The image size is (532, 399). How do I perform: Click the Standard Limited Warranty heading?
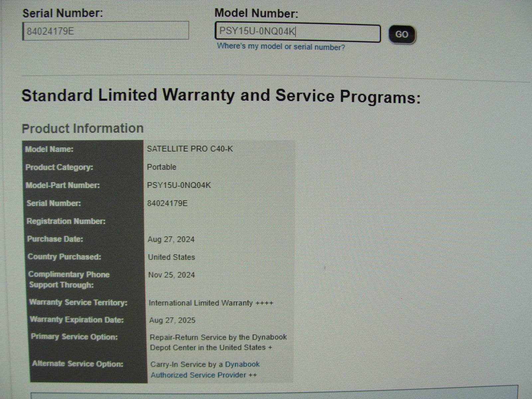click(x=221, y=96)
